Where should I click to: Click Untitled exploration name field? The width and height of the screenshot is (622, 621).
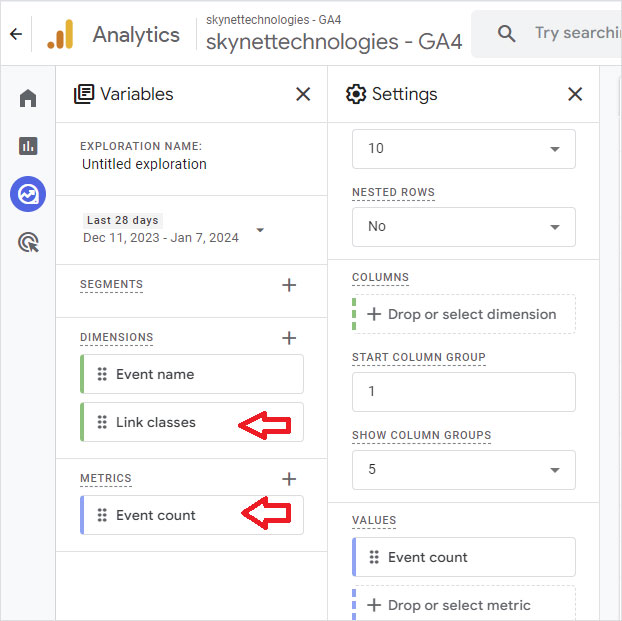[144, 164]
